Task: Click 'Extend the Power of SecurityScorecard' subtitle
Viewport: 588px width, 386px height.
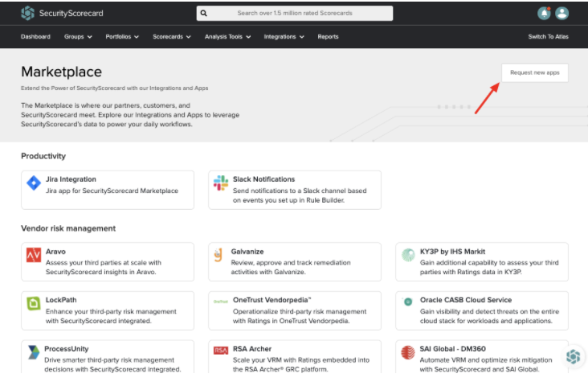Action: click(114, 88)
